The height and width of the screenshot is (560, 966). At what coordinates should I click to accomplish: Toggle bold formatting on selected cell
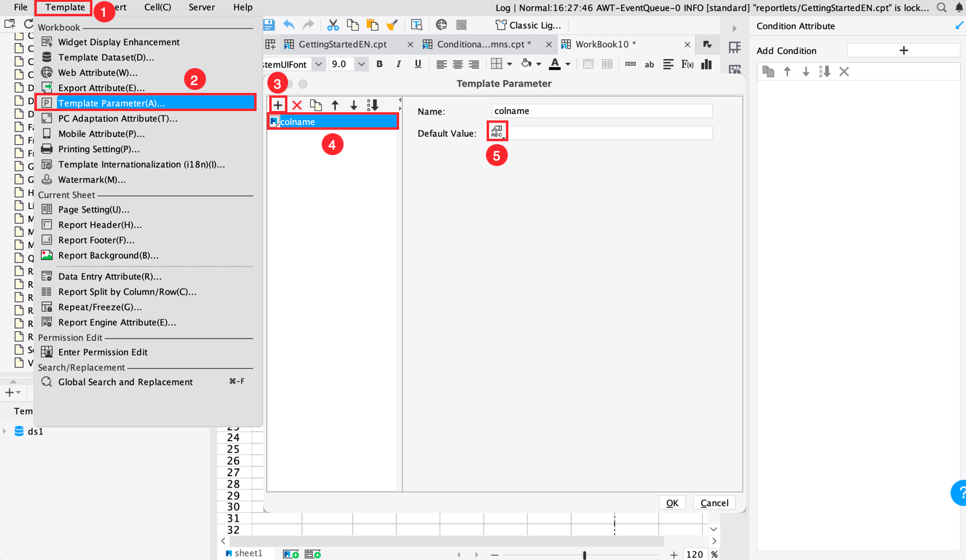tap(379, 63)
